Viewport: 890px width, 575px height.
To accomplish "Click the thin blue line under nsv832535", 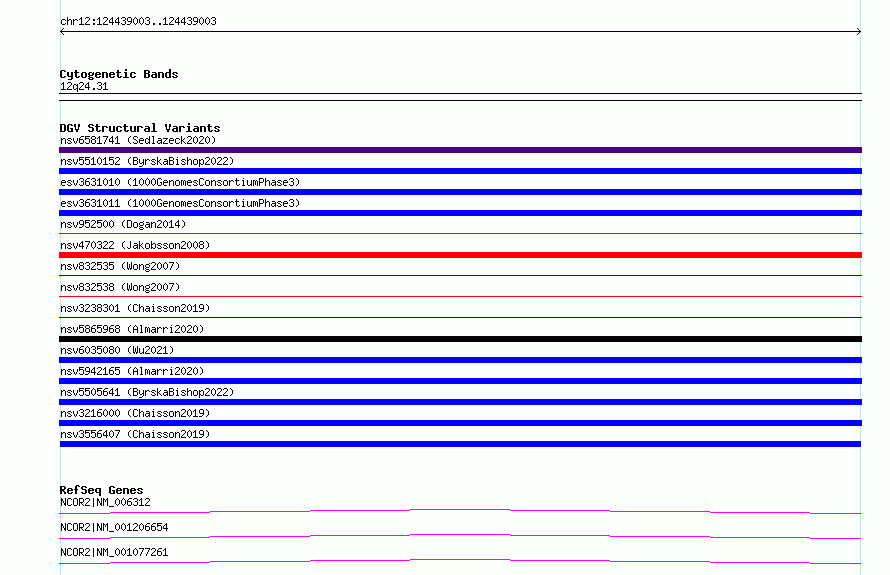I will (460, 275).
